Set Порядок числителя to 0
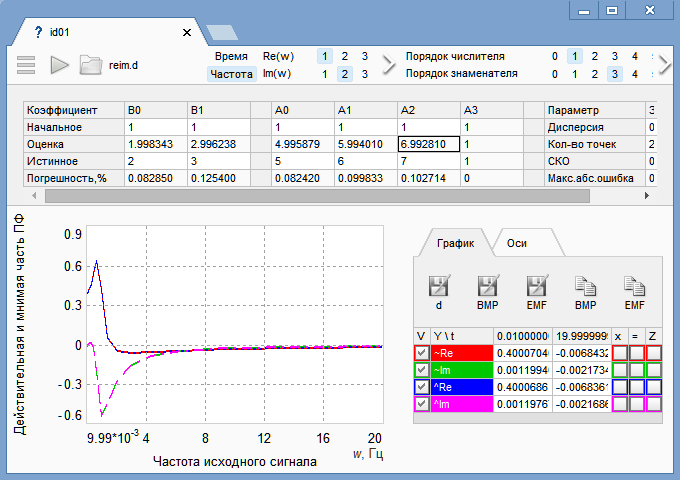This screenshot has width=680, height=480. 555,56
